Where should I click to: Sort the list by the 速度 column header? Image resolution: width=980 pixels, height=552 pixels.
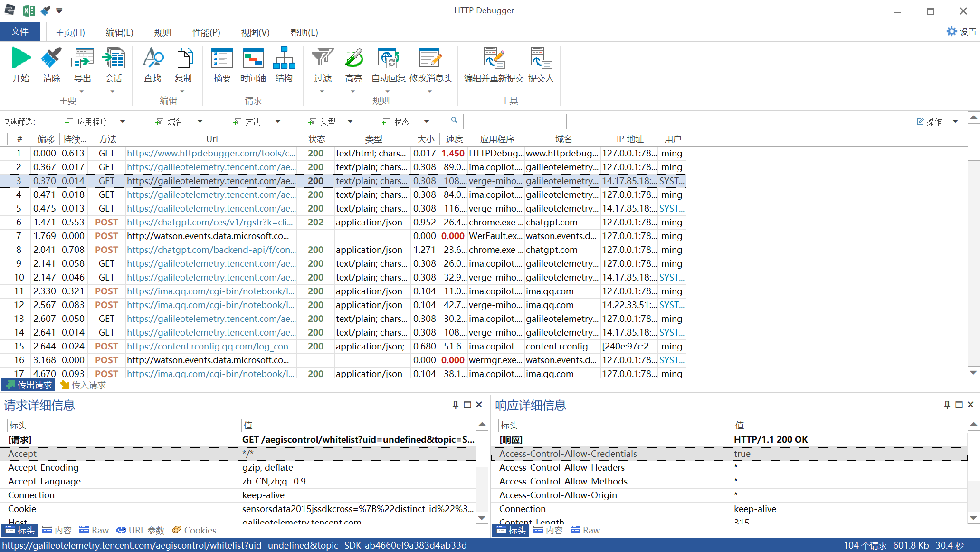pyautogui.click(x=454, y=139)
